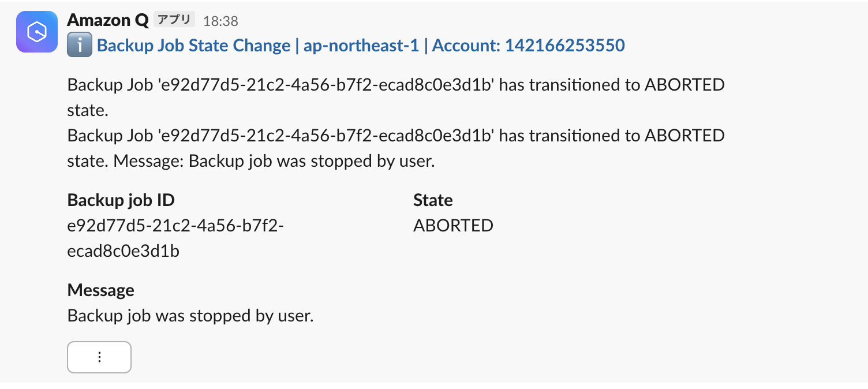This screenshot has width=868, height=389.
Task: Click message text under the Message heading
Action: click(x=190, y=316)
